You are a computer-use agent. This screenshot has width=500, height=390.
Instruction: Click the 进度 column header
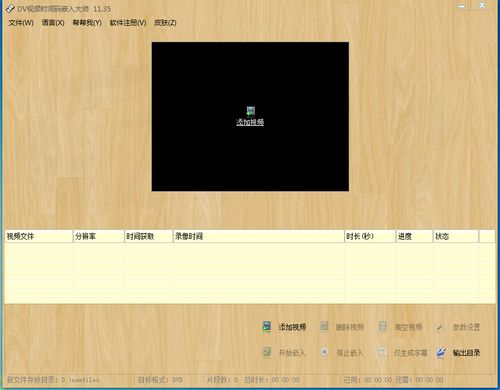click(x=414, y=236)
